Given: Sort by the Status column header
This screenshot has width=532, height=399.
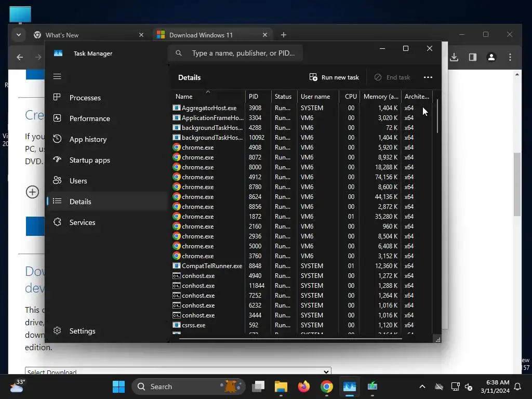Looking at the screenshot, I should [x=284, y=96].
